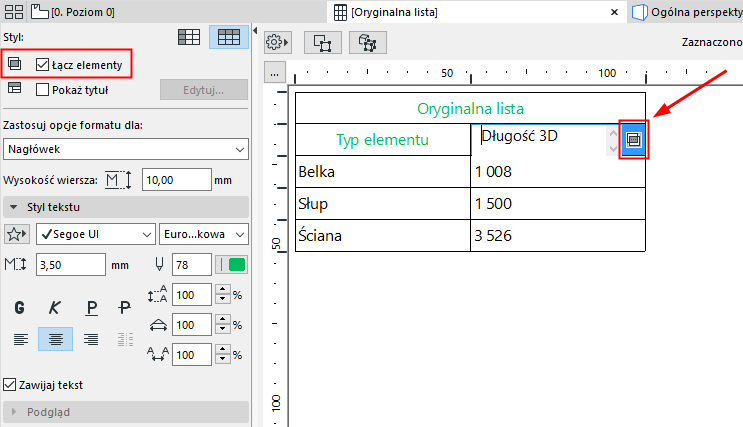Collapse the left panel with arrow
The height and width of the screenshot is (427, 743).
255,31
